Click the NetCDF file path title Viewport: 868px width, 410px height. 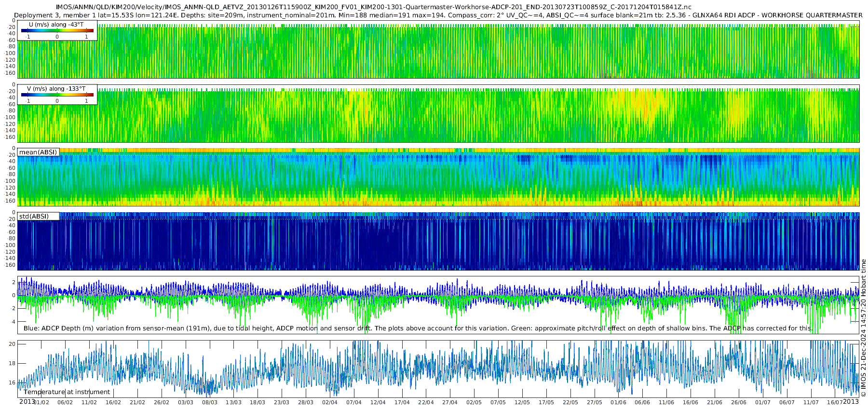coord(373,7)
